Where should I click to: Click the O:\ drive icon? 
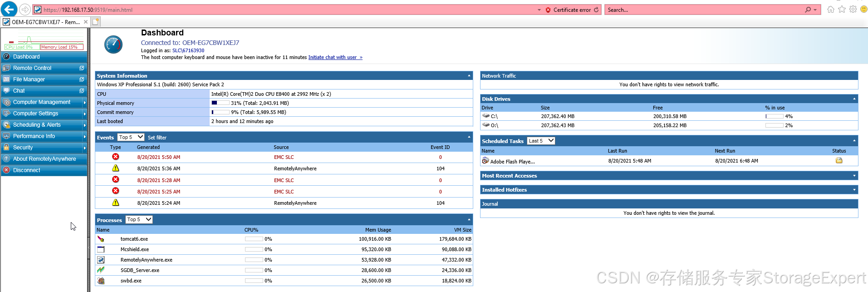[x=486, y=125]
